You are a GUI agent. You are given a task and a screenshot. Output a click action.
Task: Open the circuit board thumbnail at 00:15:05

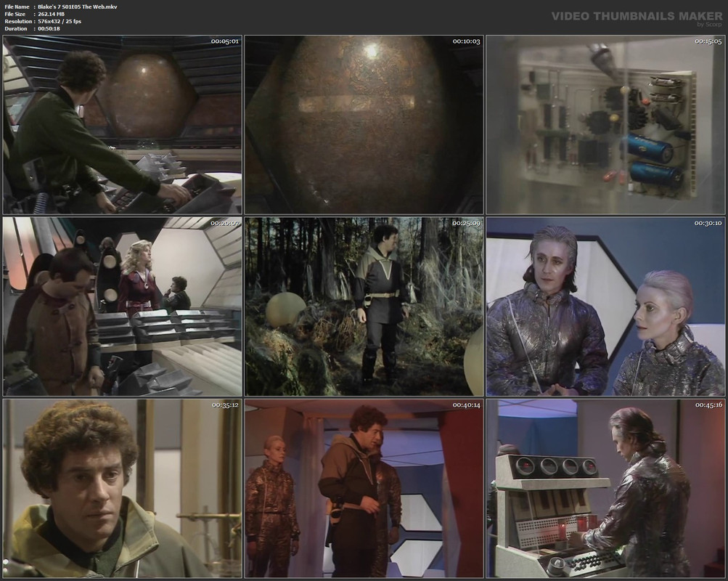coord(605,125)
